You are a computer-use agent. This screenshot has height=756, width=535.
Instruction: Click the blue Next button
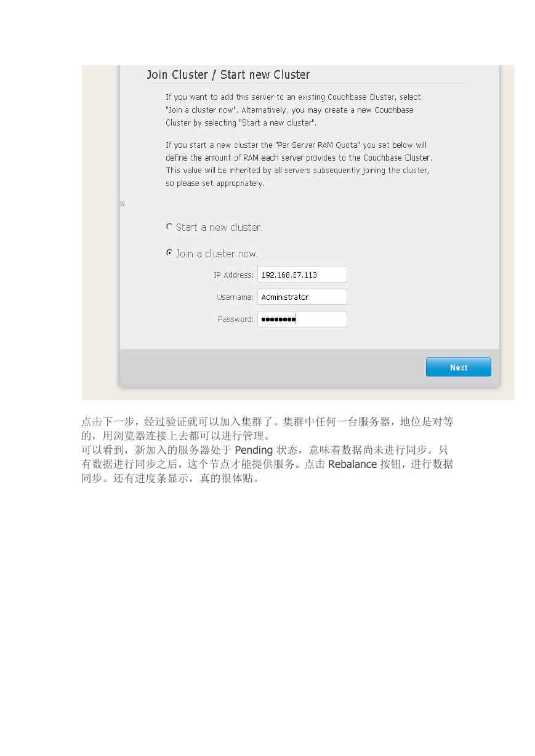pyautogui.click(x=459, y=367)
